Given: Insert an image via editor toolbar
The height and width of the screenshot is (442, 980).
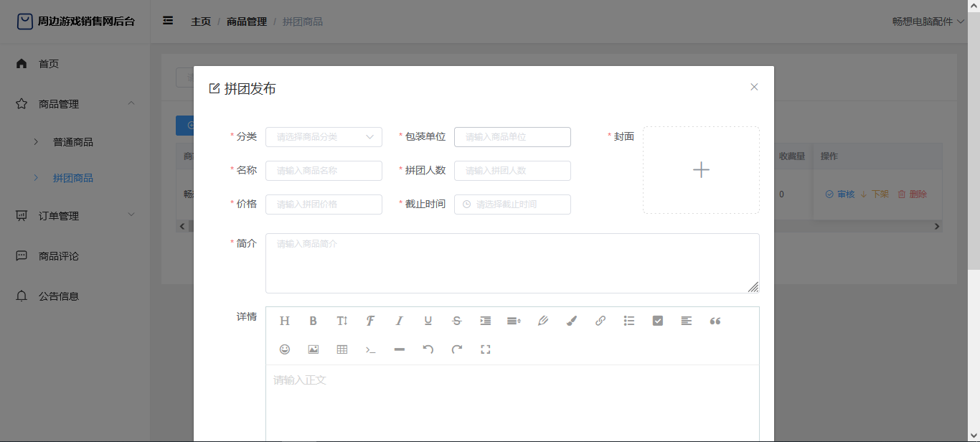Looking at the screenshot, I should click(x=314, y=349).
